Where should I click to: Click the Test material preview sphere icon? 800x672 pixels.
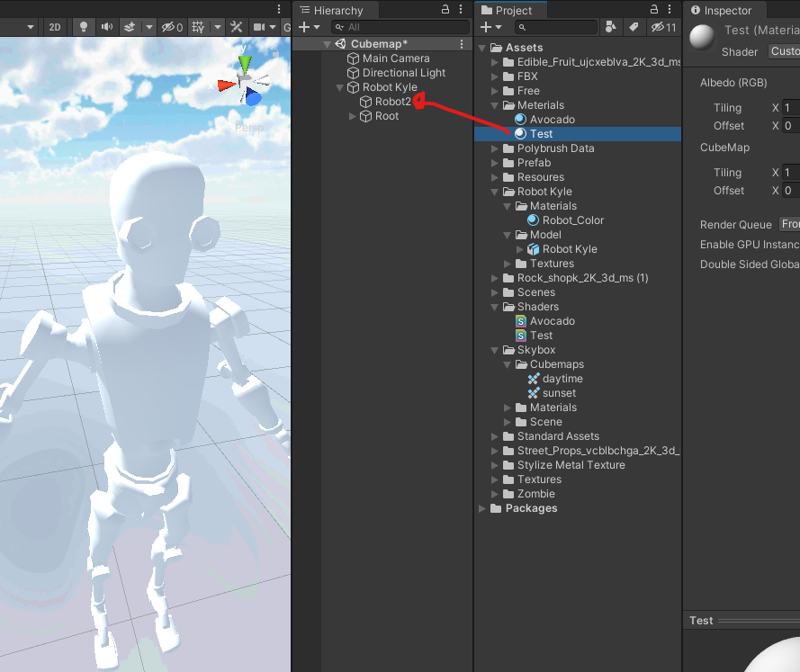point(702,37)
